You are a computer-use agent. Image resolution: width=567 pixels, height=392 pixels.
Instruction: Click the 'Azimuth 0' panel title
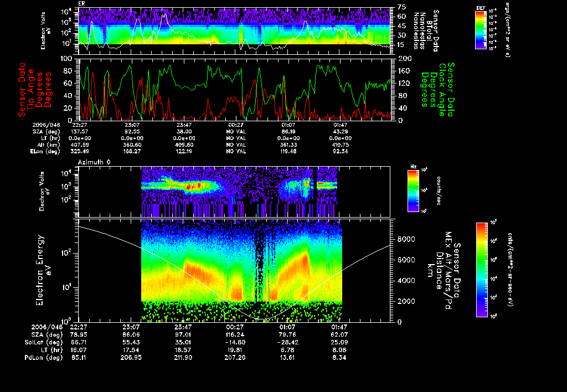click(94, 162)
